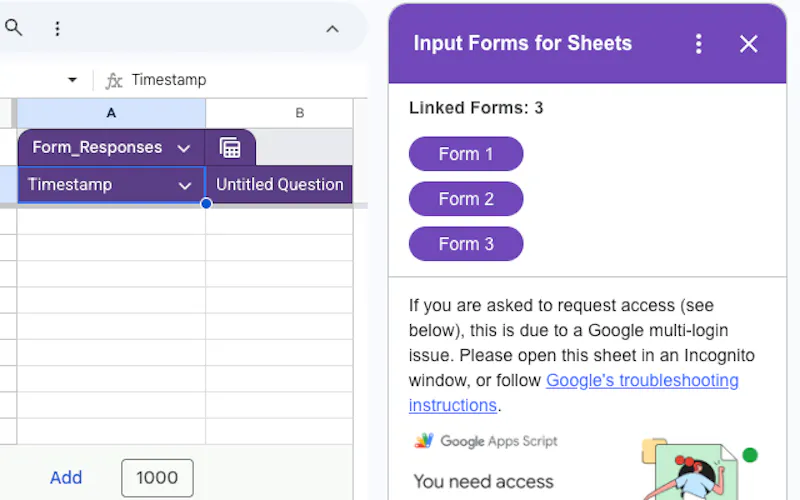
Task: Click the fx function icon
Action: tap(113, 81)
